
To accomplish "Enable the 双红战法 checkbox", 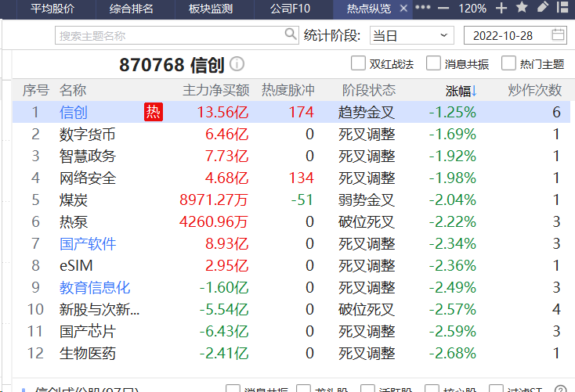I will tap(358, 63).
